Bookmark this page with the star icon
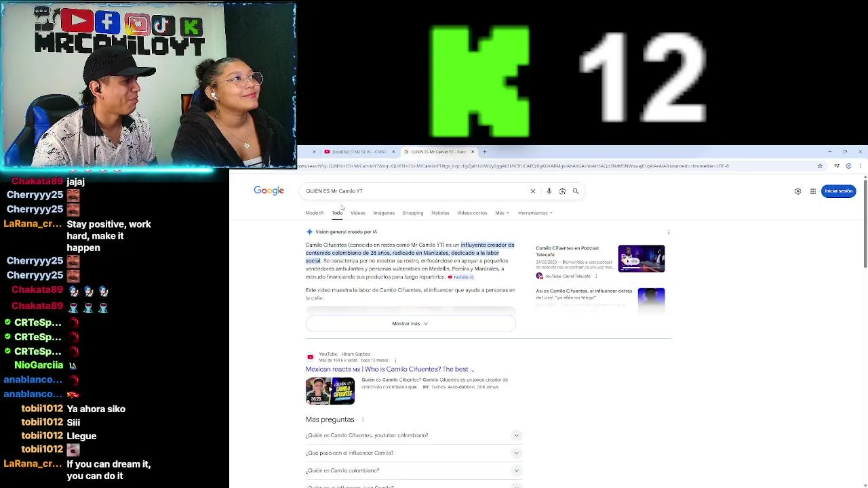Viewport: 868px width, 488px height. 820,166
